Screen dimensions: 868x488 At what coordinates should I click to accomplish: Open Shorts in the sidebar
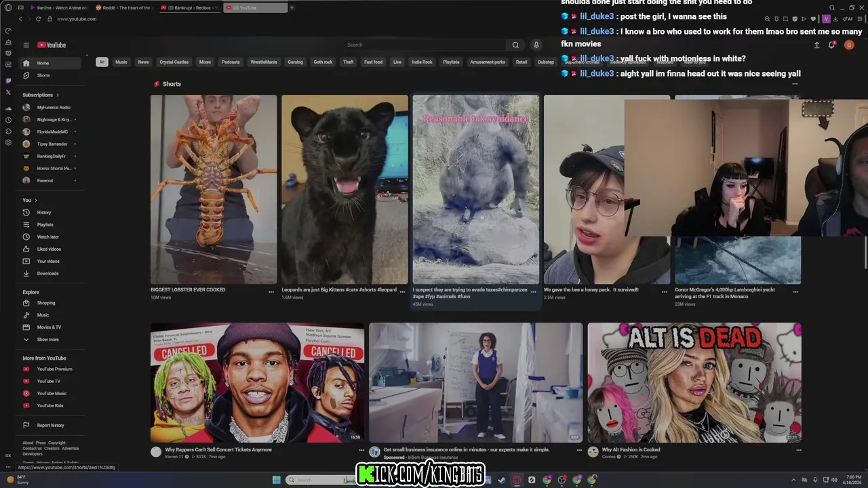pos(50,75)
